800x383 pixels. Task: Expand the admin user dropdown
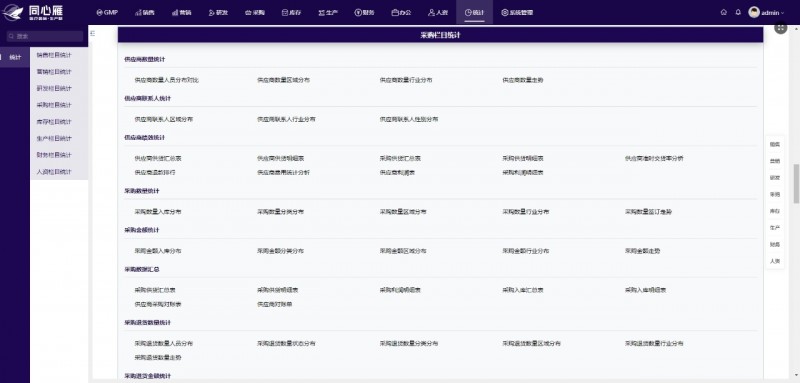pos(766,12)
